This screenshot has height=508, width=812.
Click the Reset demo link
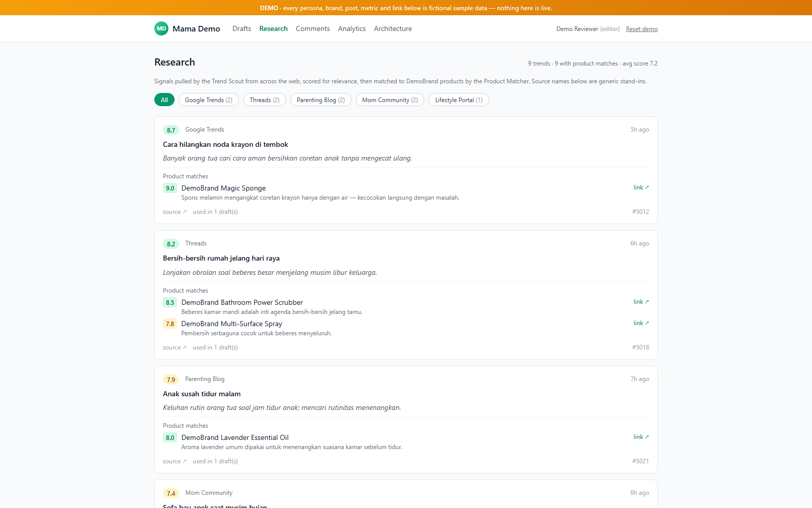click(x=641, y=29)
